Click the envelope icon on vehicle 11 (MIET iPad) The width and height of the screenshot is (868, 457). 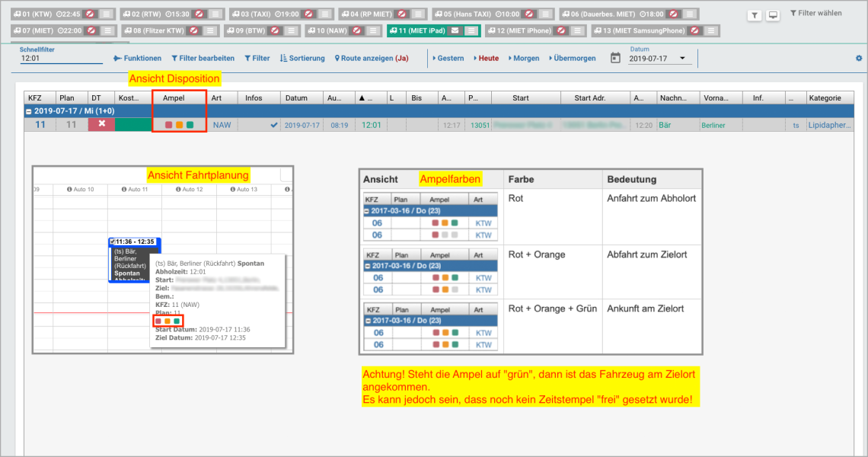(455, 30)
